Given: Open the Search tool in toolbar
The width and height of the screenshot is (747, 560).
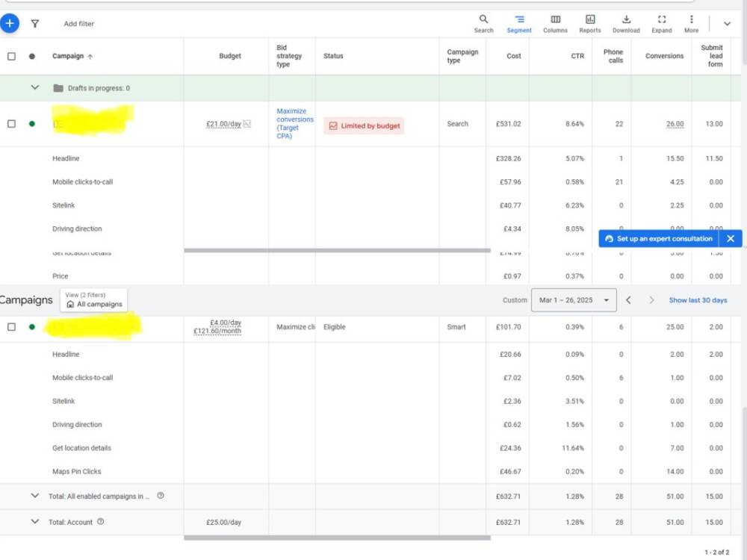Looking at the screenshot, I should point(483,24).
